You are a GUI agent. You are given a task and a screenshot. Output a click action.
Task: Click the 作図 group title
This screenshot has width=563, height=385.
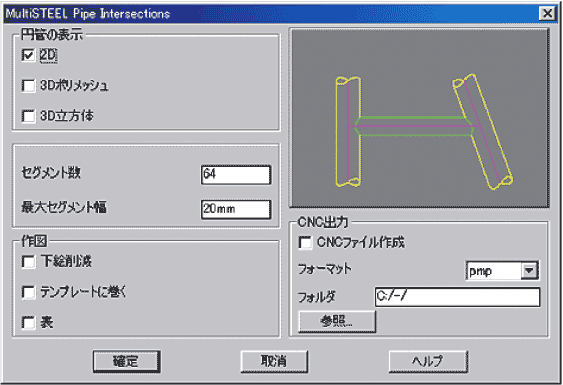click(34, 241)
